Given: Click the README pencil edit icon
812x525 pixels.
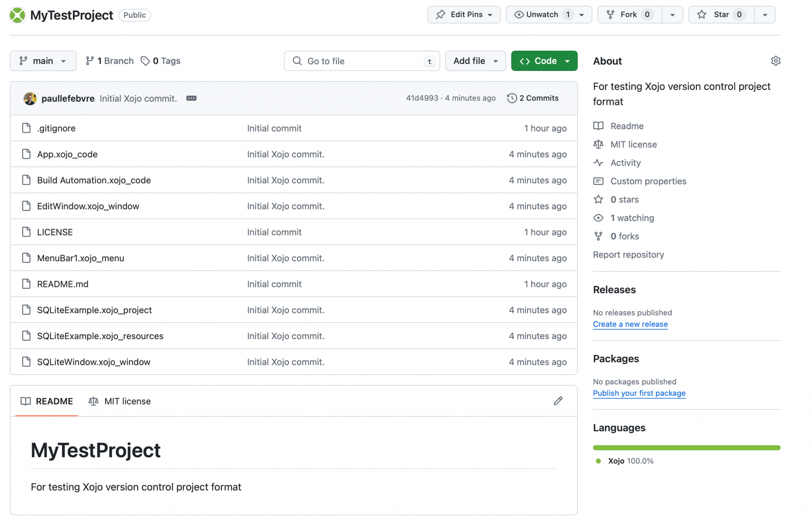Looking at the screenshot, I should (x=558, y=401).
